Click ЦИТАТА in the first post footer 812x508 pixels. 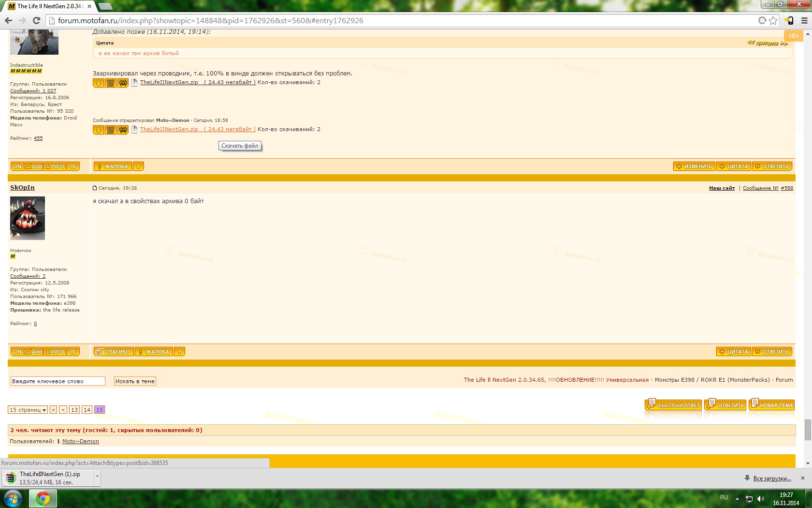coord(734,166)
